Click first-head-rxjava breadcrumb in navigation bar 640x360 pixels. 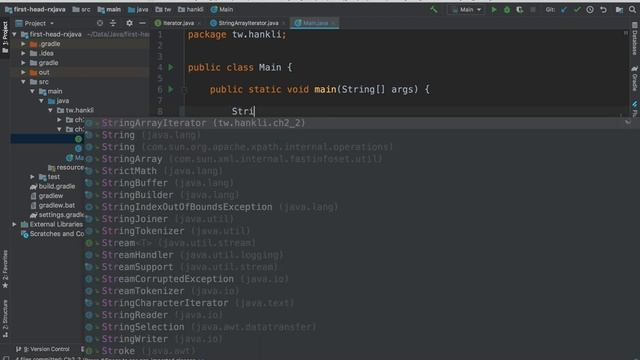[35, 9]
